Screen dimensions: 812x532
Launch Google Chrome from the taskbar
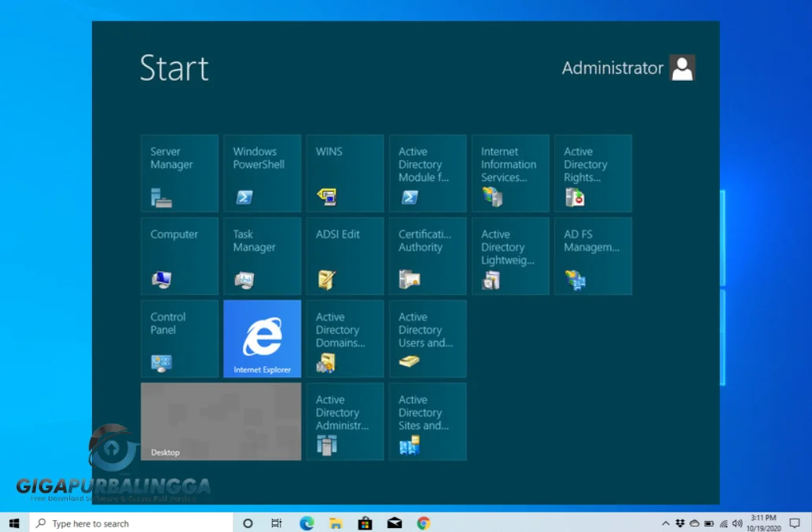424,523
